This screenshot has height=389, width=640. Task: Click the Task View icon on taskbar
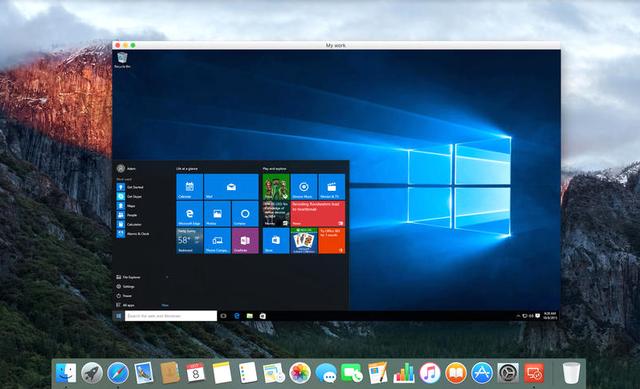point(223,316)
